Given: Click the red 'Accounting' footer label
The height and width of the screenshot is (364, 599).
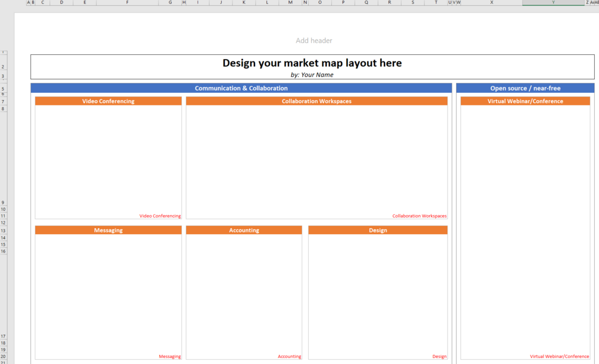Looking at the screenshot, I should coord(289,356).
